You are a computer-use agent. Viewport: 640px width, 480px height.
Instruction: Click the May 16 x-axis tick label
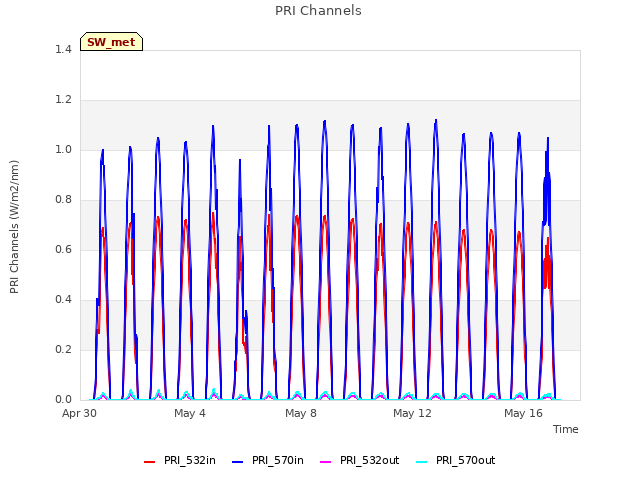[523, 413]
